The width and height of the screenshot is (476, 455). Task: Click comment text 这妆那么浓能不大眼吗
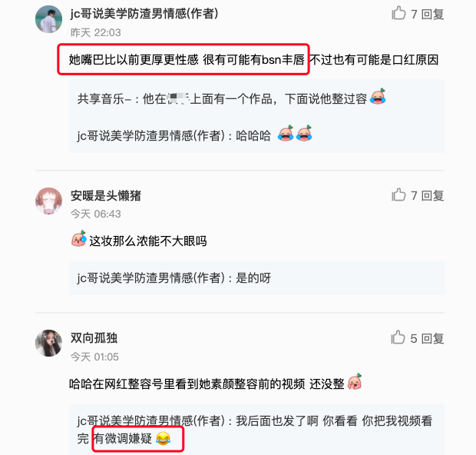(x=148, y=241)
